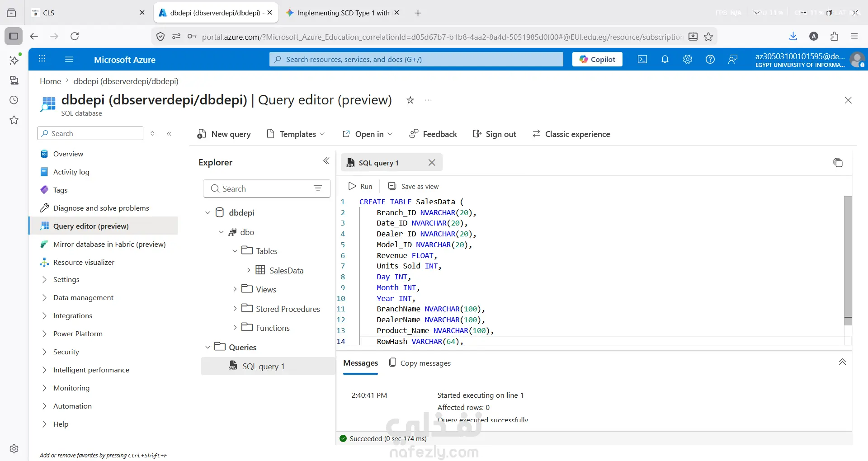Image resolution: width=868 pixels, height=461 pixels.
Task: Close the SQL query 1 tab
Action: coord(432,163)
